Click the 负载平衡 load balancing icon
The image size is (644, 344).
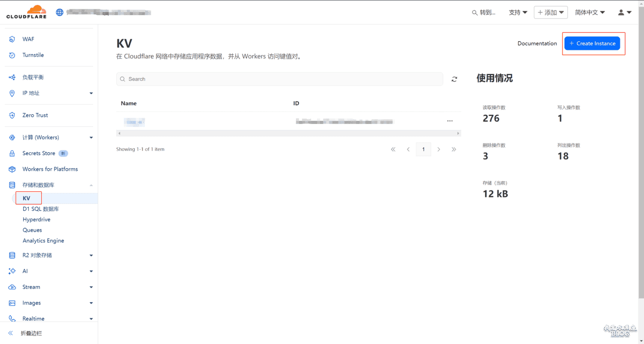point(12,77)
